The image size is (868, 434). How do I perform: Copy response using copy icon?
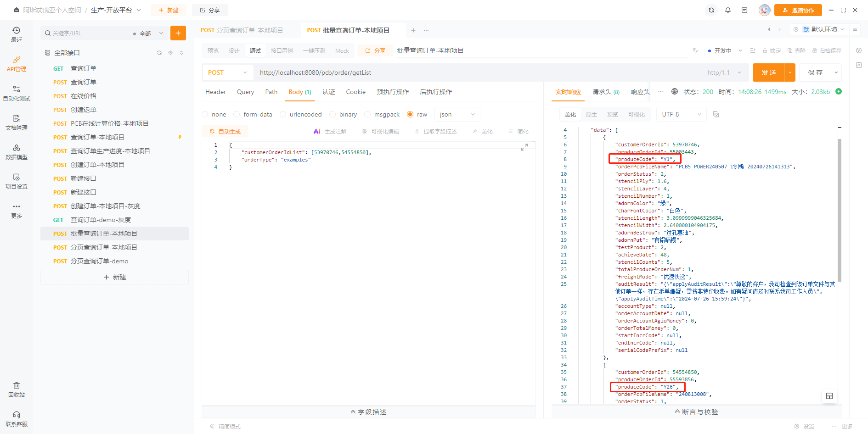pyautogui.click(x=716, y=114)
